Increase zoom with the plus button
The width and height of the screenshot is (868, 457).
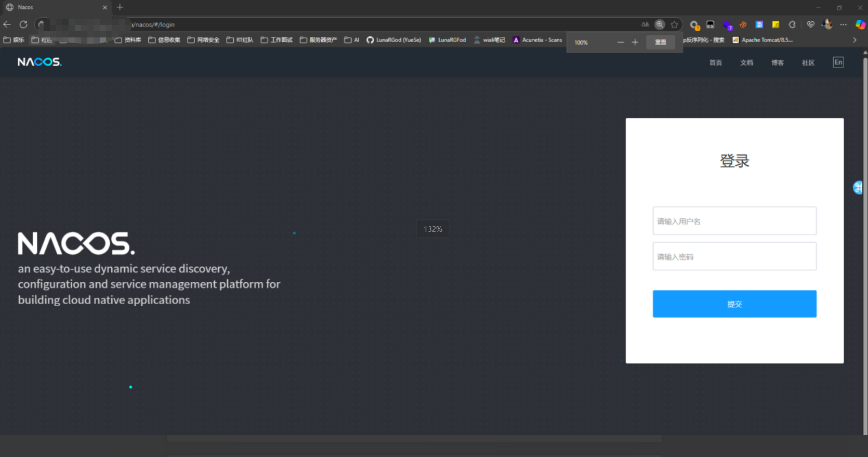coord(635,42)
